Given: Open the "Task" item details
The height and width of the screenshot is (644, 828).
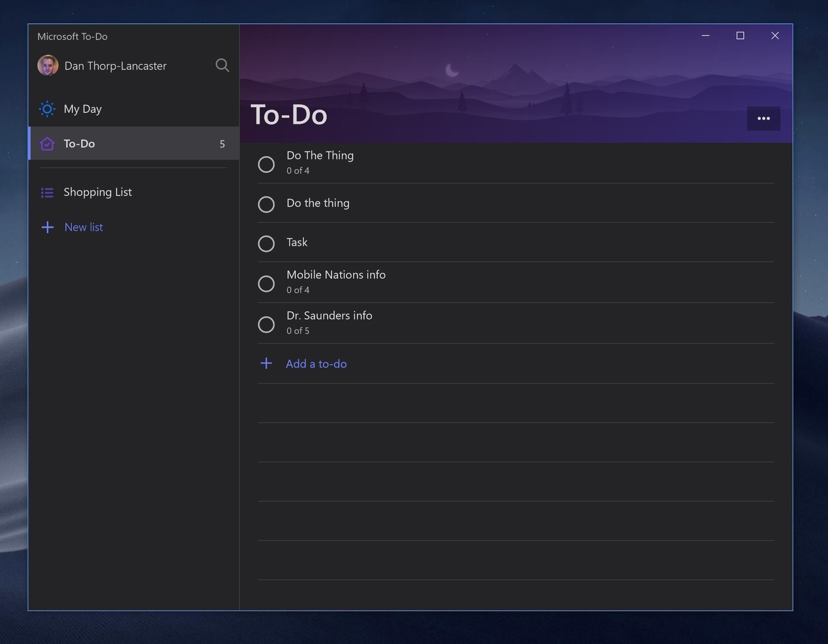Looking at the screenshot, I should pos(516,243).
